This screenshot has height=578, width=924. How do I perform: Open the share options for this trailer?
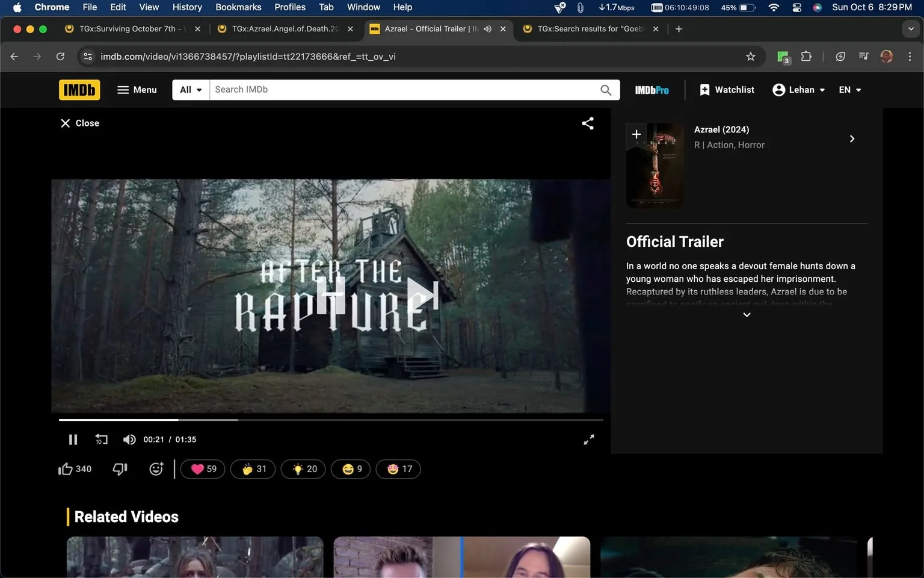[x=587, y=123]
